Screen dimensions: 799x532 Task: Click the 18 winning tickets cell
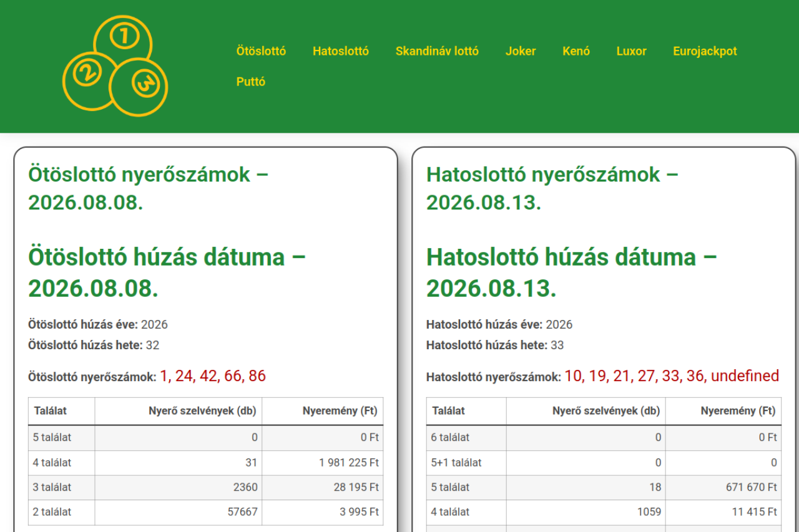pos(586,487)
